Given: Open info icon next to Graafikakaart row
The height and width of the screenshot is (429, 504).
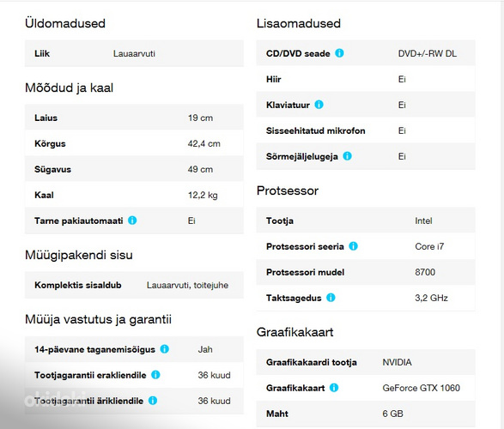Looking at the screenshot, I should click(x=334, y=388).
